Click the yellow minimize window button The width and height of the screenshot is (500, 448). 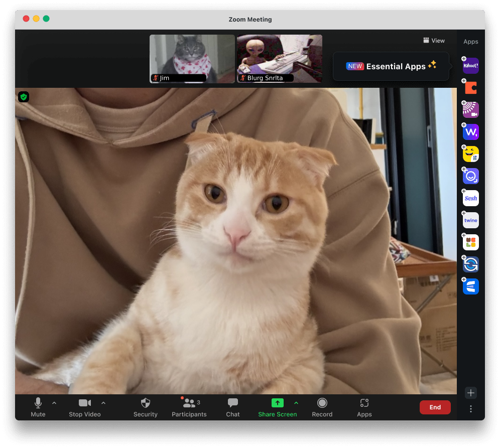36,19
